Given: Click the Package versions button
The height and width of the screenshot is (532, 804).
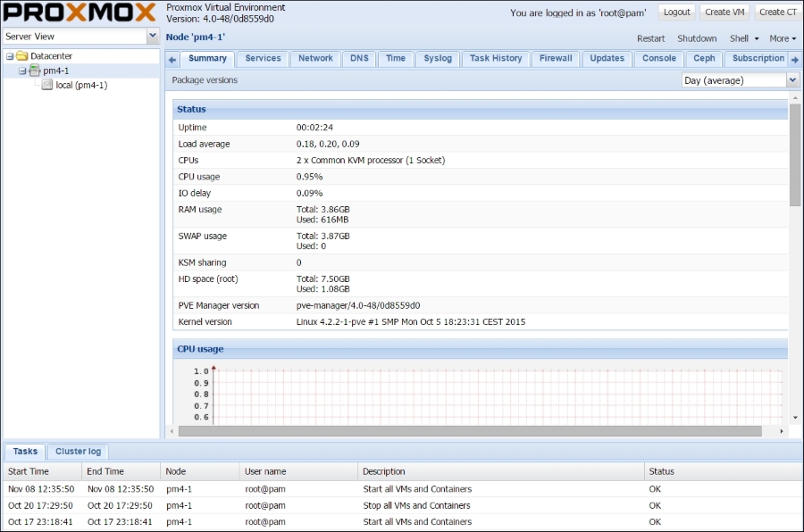Looking at the screenshot, I should click(x=205, y=80).
